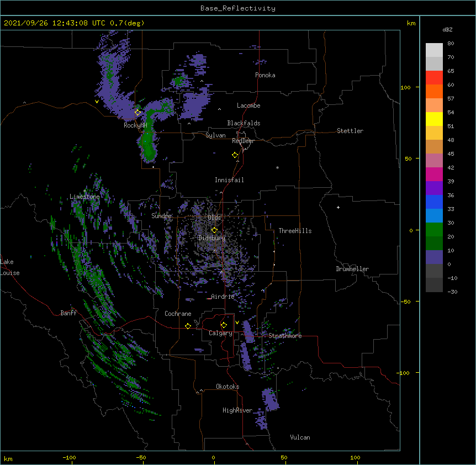
Task: Click the white plus marker north of Drumheller
Action: (x=338, y=207)
